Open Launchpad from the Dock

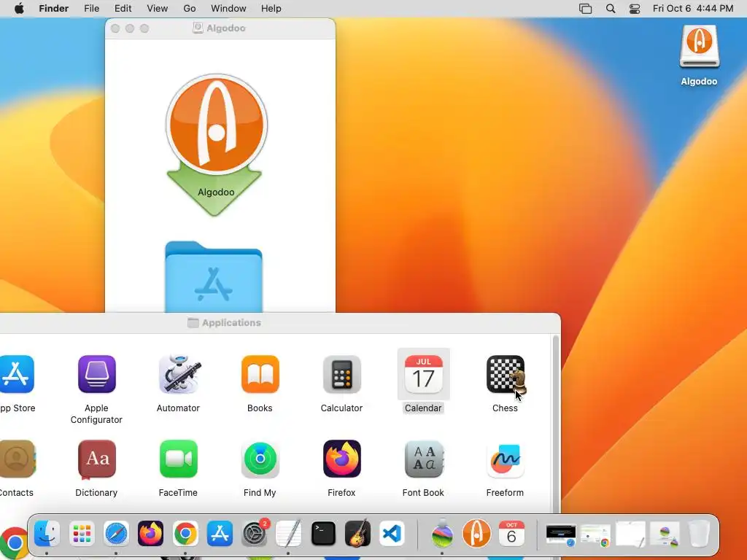[82, 533]
